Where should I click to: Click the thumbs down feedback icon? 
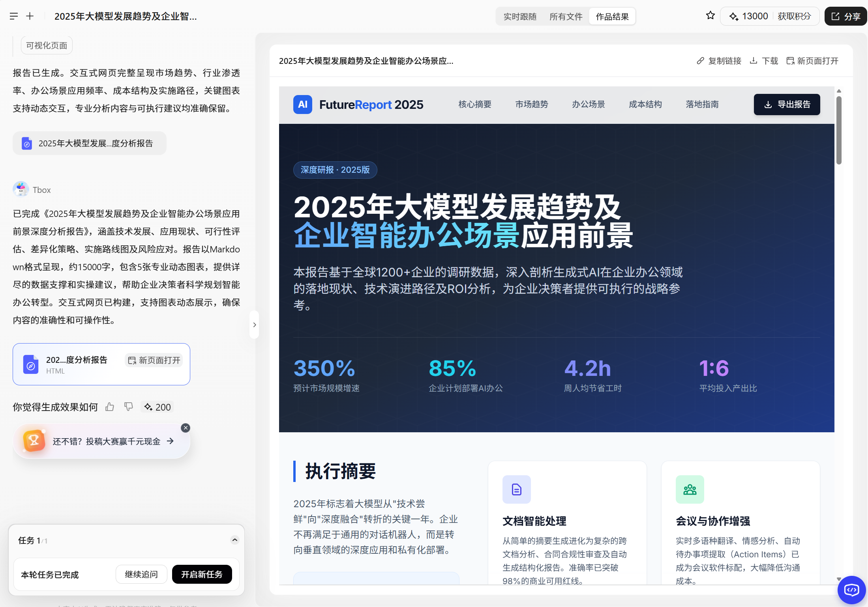[128, 407]
